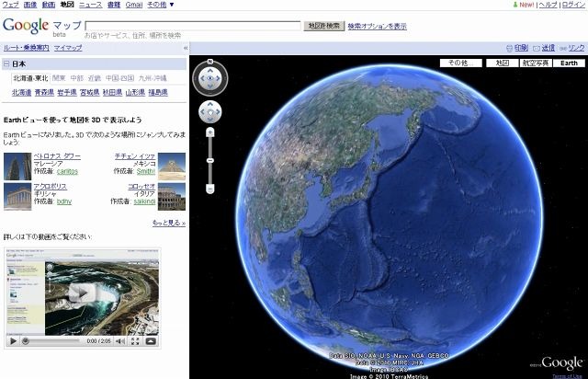Open Gmail in top navigation
588x379 pixels.
134,5
